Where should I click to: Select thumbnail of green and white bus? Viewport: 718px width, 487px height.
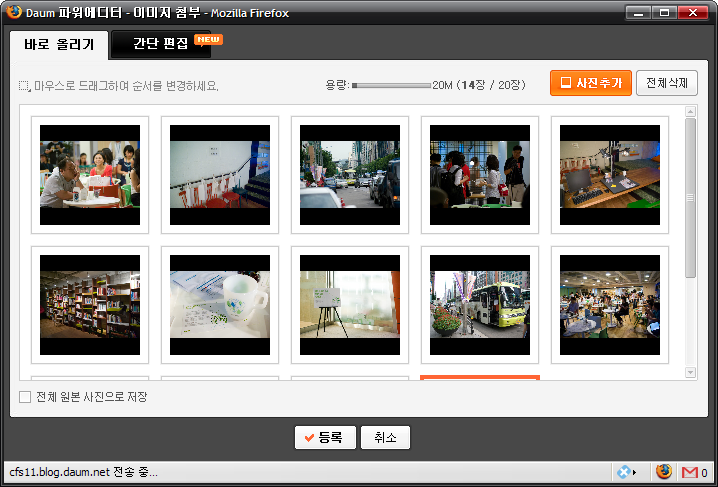(x=480, y=305)
